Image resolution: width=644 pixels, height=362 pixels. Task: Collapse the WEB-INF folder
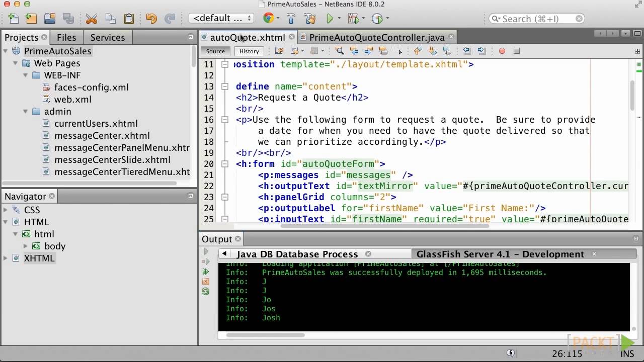[26, 75]
